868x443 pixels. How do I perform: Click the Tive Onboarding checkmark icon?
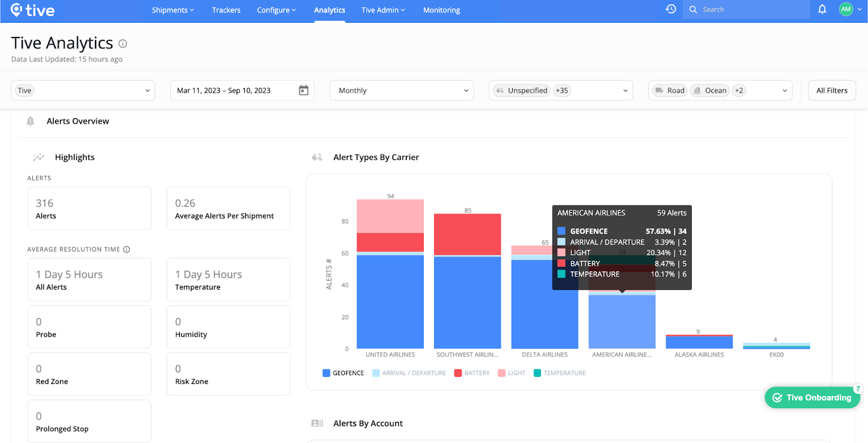(777, 397)
